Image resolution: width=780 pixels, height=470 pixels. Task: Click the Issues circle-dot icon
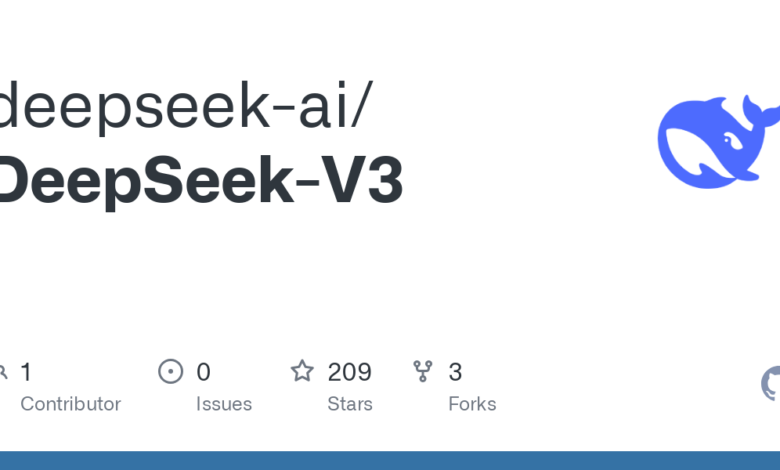(171, 372)
